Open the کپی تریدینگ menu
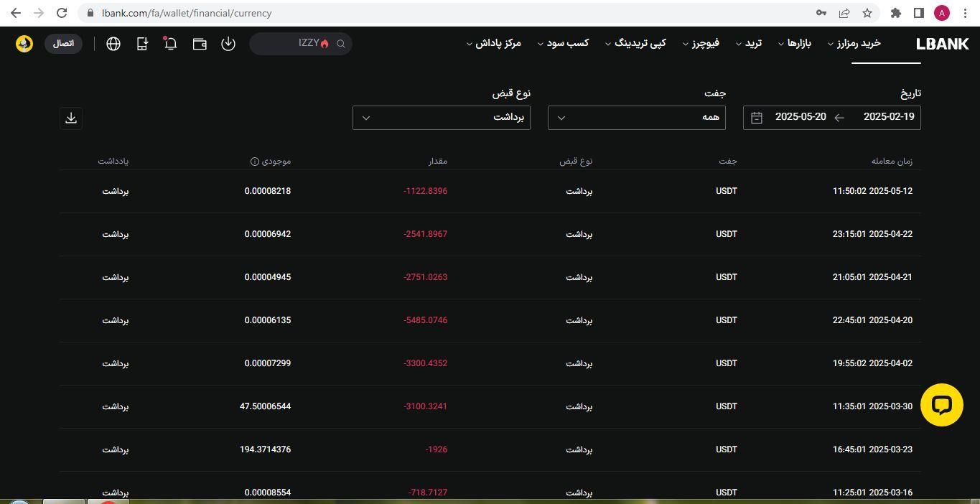980x504 pixels. (635, 44)
